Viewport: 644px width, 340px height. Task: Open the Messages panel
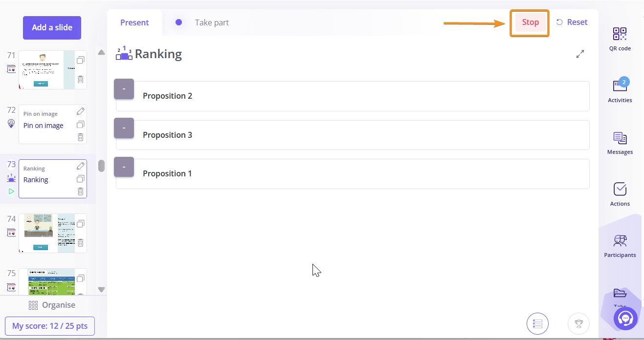(620, 143)
